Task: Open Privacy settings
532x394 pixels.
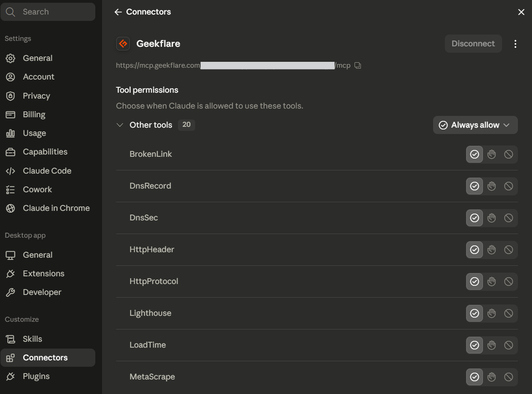Action: click(48, 96)
